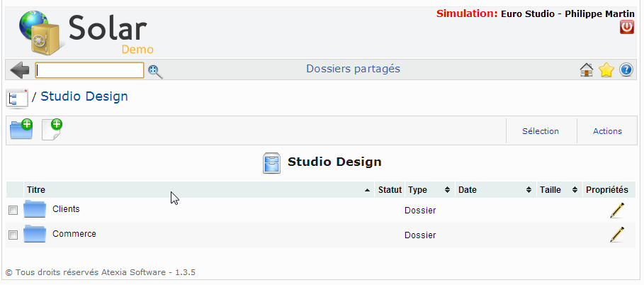
Task: Create a new folder with the folder-plus icon
Action: tap(21, 129)
